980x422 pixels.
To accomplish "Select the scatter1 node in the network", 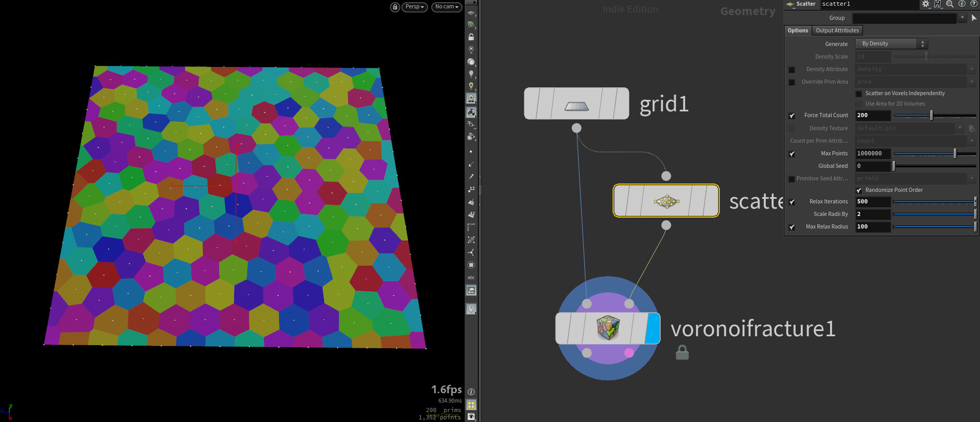I will coord(666,201).
